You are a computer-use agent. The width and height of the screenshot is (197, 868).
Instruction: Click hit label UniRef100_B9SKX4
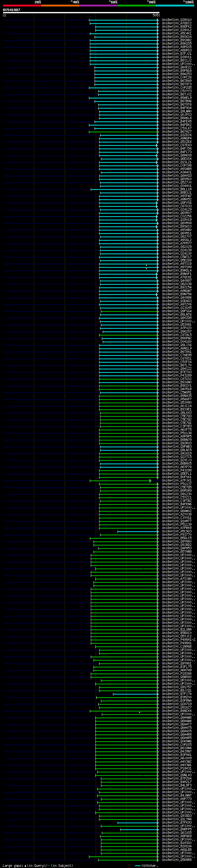177,37
